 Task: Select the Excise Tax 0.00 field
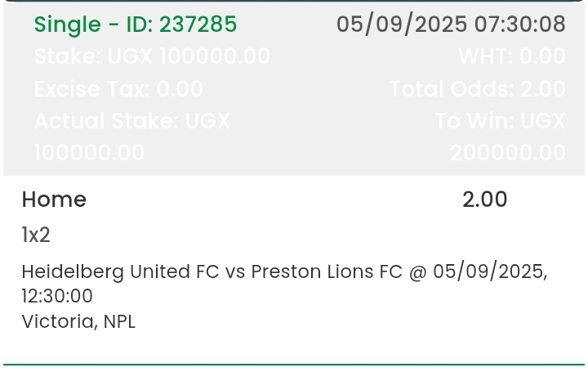pos(118,89)
